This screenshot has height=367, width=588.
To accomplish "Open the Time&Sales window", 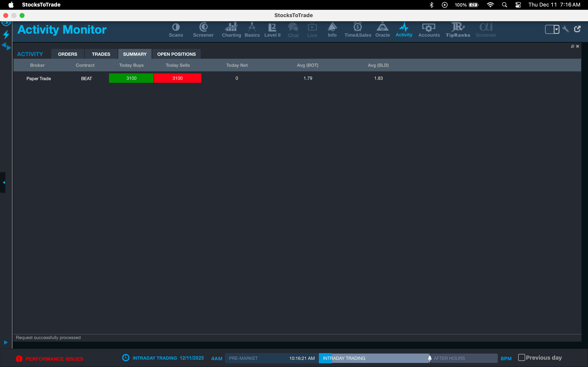I will point(357,30).
